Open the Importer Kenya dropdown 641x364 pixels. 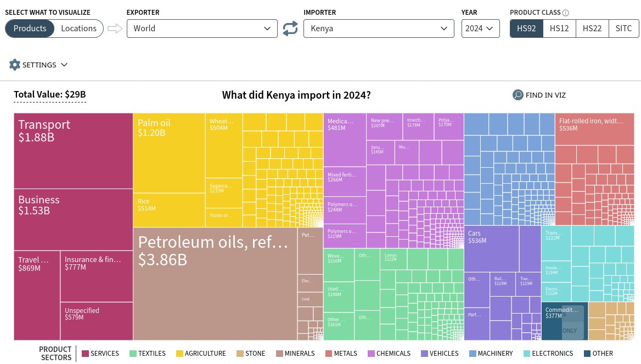click(379, 29)
